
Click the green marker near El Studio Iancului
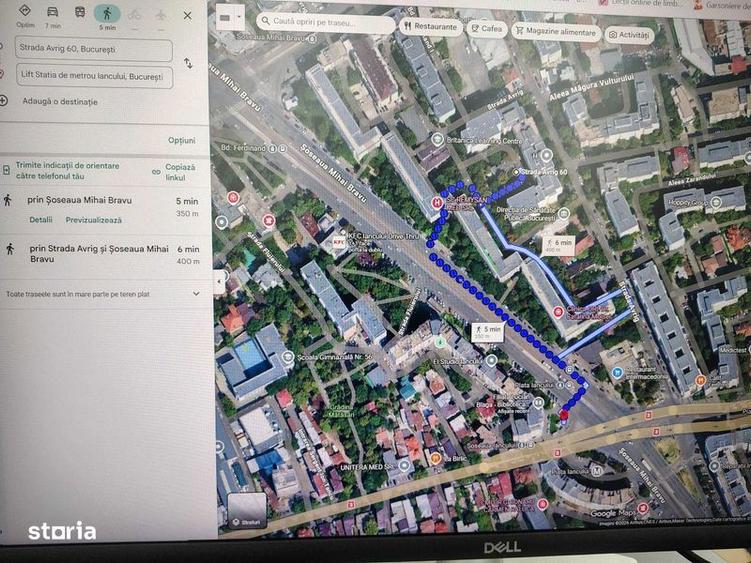[440, 342]
